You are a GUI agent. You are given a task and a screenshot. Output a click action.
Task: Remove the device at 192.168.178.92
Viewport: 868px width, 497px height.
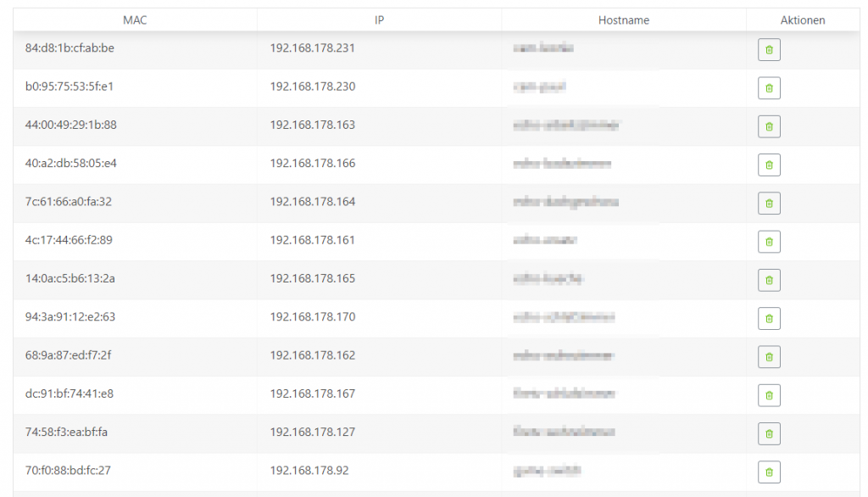pyautogui.click(x=769, y=472)
